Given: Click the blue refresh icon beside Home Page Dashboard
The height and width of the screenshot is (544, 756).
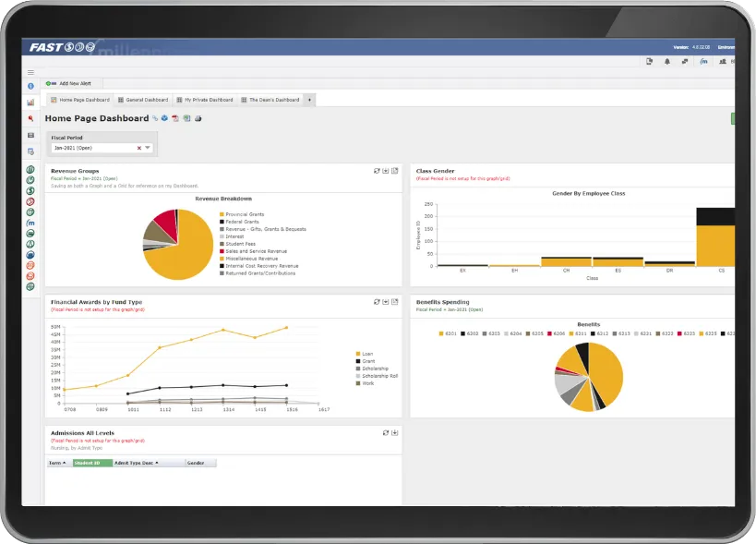Looking at the screenshot, I should [x=164, y=118].
